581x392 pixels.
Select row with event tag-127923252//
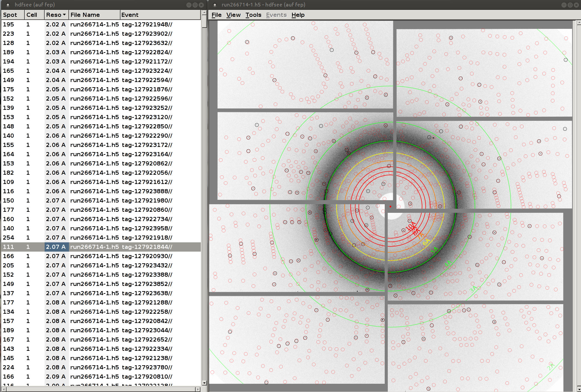(101, 108)
